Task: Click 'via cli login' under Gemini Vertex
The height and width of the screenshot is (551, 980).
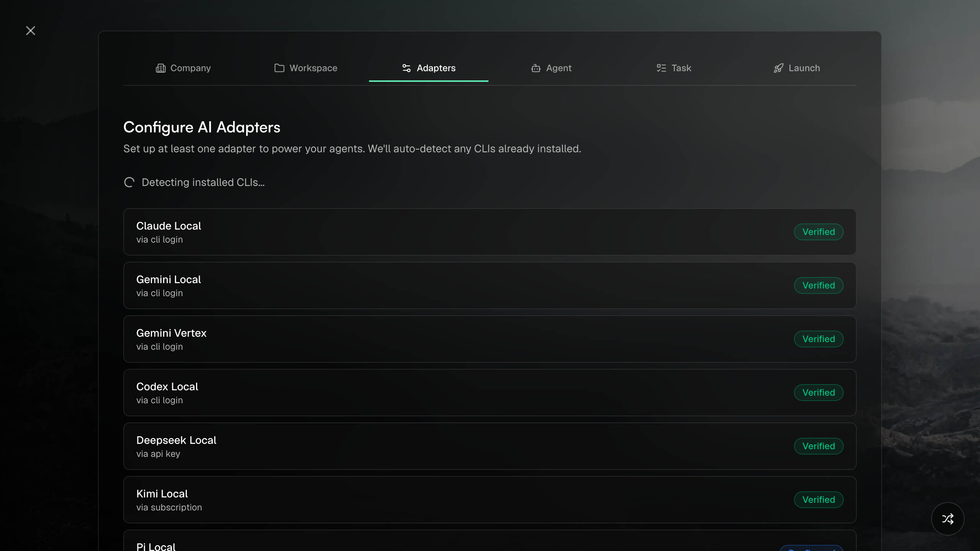Action: click(160, 347)
